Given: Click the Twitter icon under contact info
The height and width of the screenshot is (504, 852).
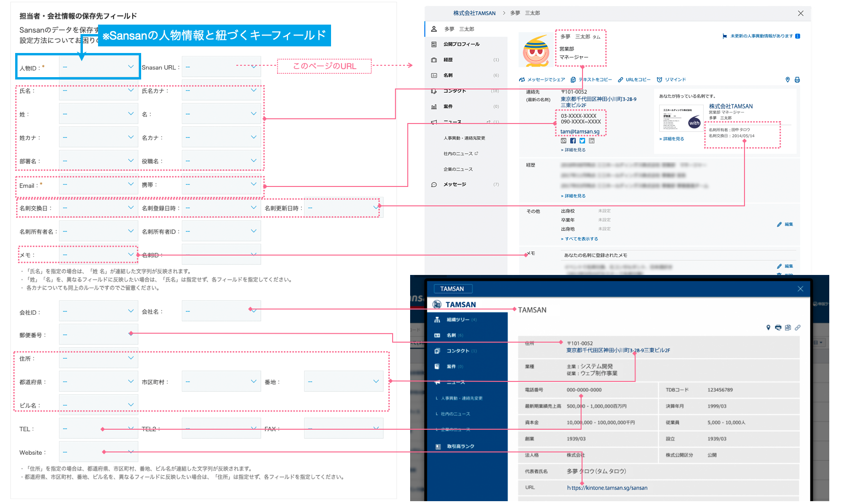Looking at the screenshot, I should click(582, 141).
